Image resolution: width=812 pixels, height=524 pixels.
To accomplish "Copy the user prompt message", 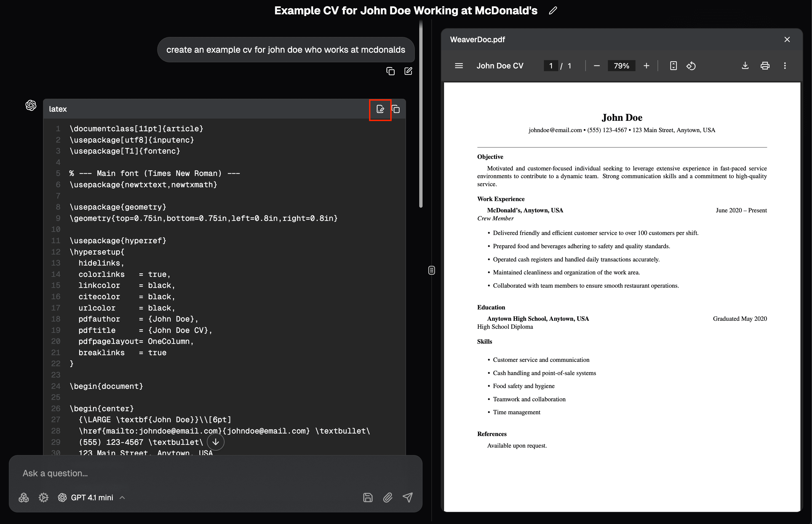I will coord(390,71).
